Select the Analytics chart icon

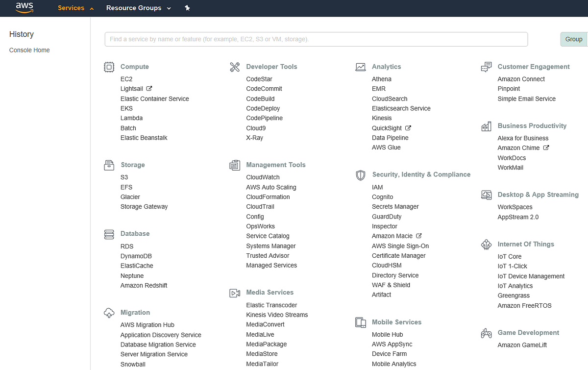(361, 67)
